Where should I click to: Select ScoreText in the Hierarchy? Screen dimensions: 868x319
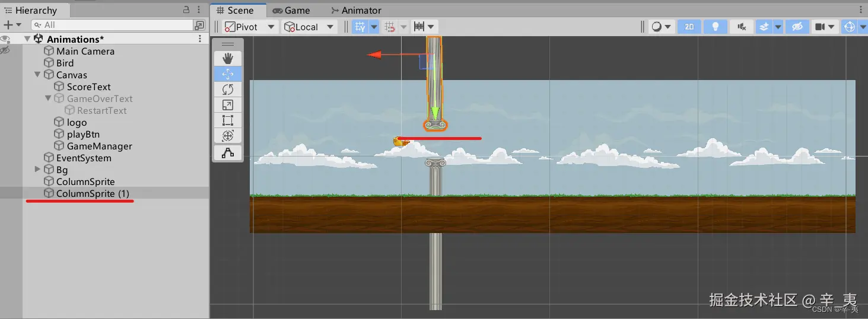click(x=89, y=87)
